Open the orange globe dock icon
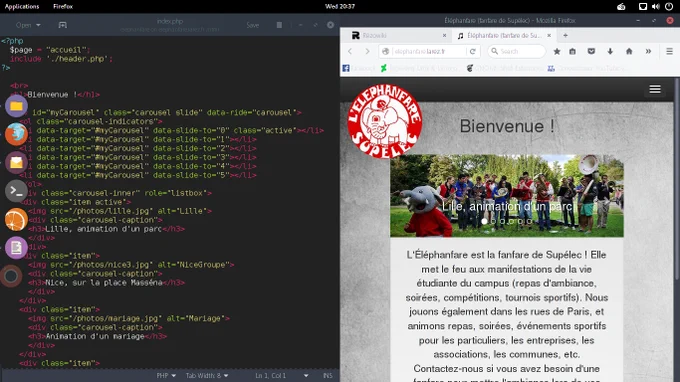The image size is (680, 382). click(16, 219)
